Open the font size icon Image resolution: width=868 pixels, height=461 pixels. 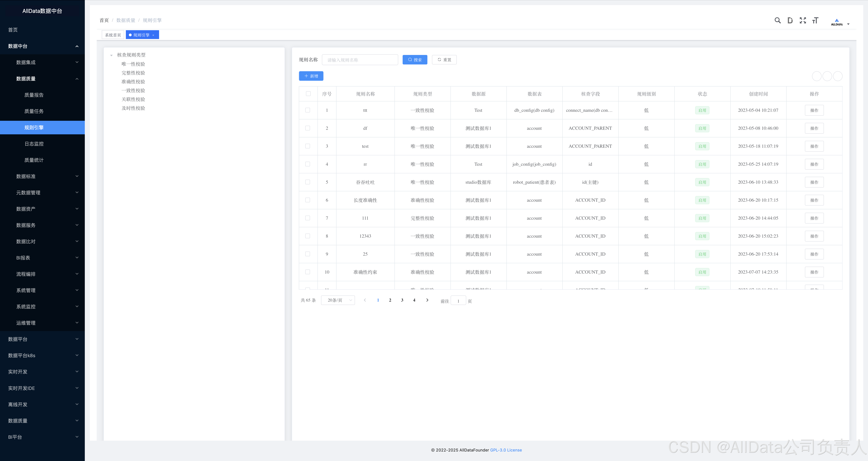(815, 21)
